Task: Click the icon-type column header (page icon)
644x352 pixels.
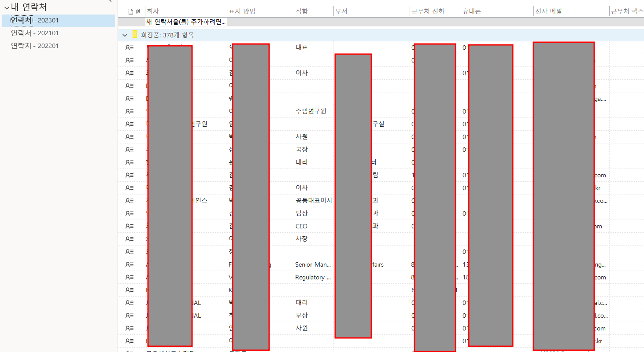Action: tap(130, 11)
